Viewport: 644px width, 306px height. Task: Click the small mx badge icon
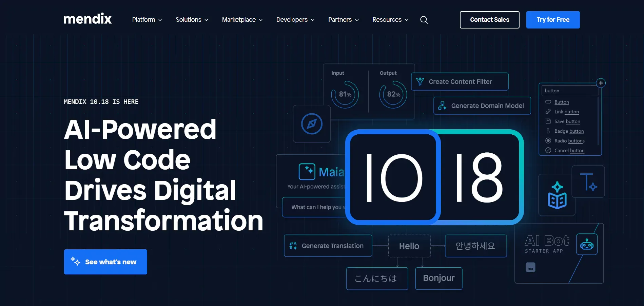point(530,267)
